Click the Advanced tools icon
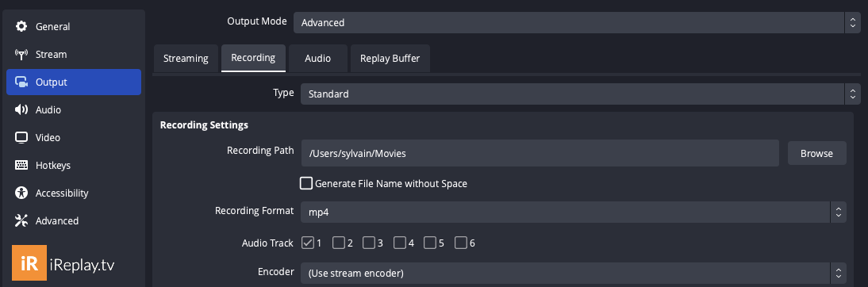Image resolution: width=868 pixels, height=287 pixels. (21, 220)
